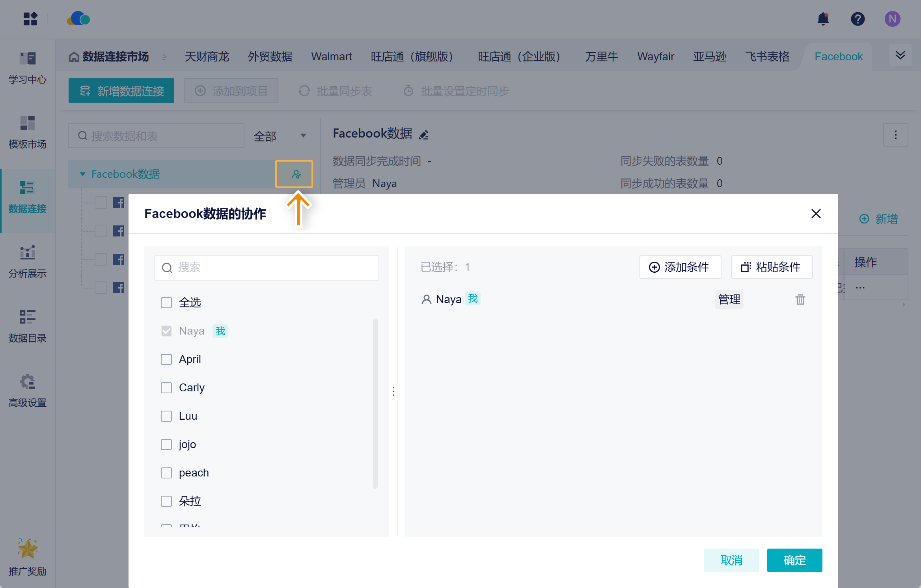This screenshot has height=588, width=921.
Task: Expand the tabs overflow chevron
Action: coord(900,55)
